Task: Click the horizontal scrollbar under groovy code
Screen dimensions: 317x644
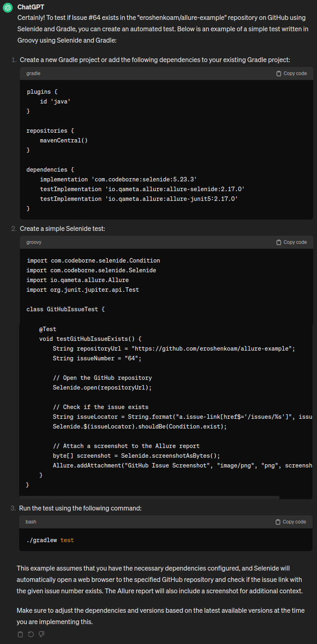Action: coord(150,497)
